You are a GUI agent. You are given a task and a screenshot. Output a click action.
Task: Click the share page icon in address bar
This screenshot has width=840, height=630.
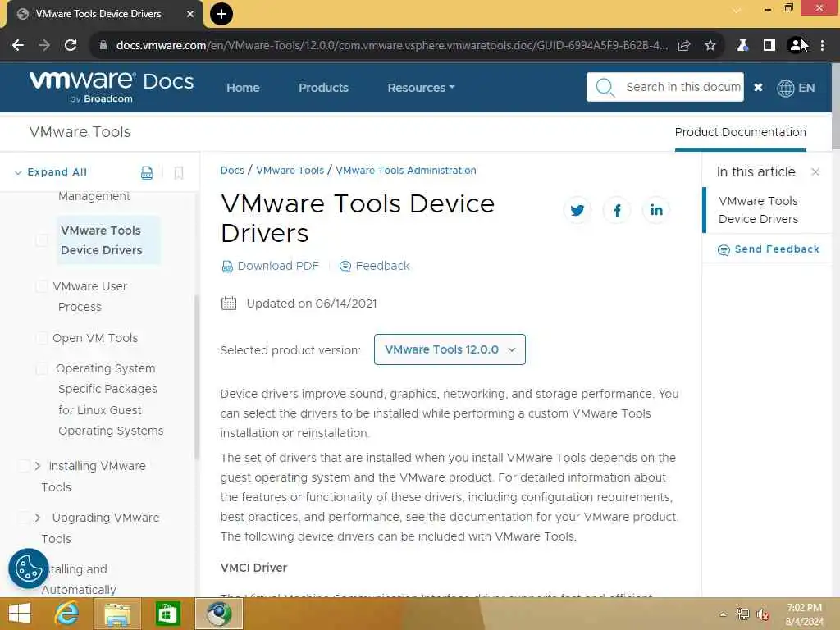point(684,46)
